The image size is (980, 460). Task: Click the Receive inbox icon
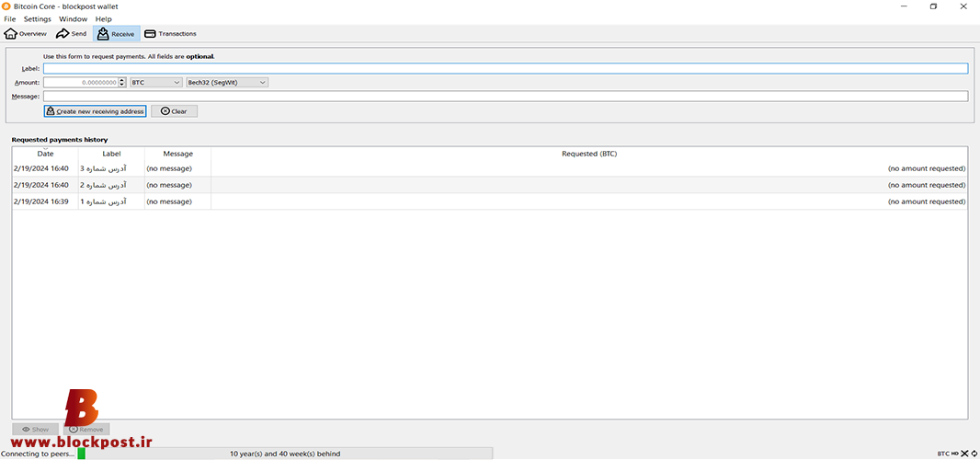103,34
